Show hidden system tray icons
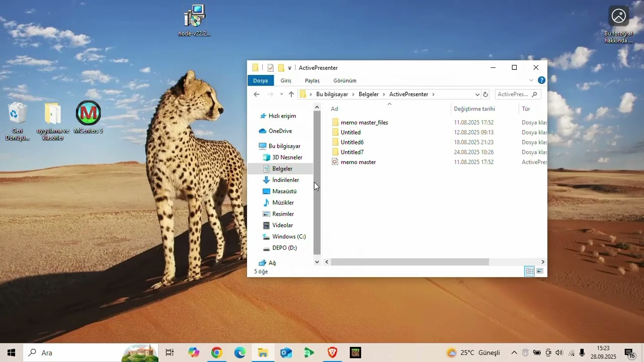644x362 pixels. pos(514,353)
